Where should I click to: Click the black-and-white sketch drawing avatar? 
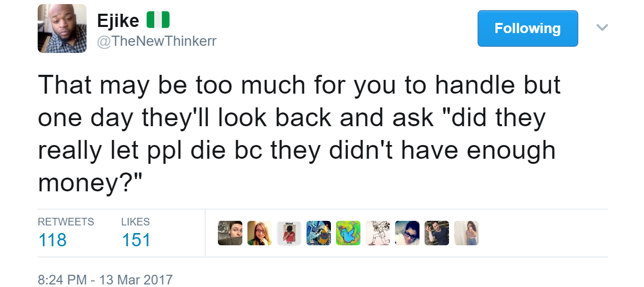[378, 233]
